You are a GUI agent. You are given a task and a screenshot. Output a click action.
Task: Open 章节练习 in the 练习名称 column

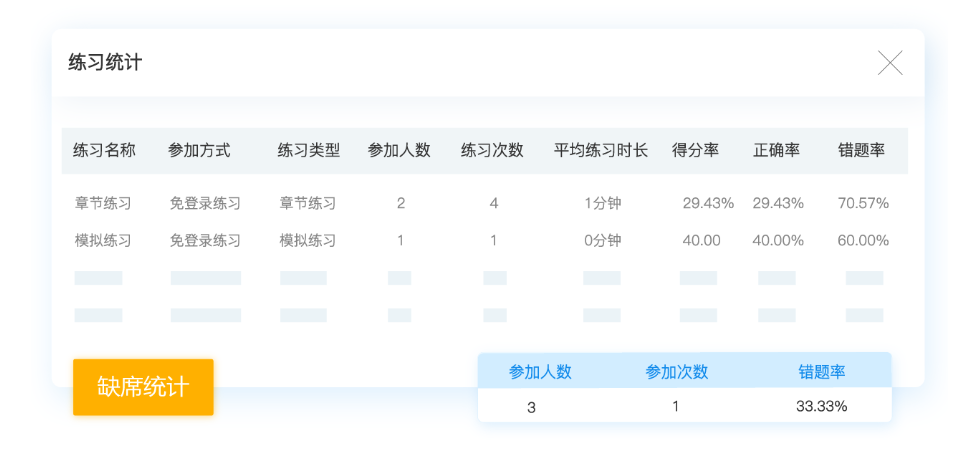[103, 203]
